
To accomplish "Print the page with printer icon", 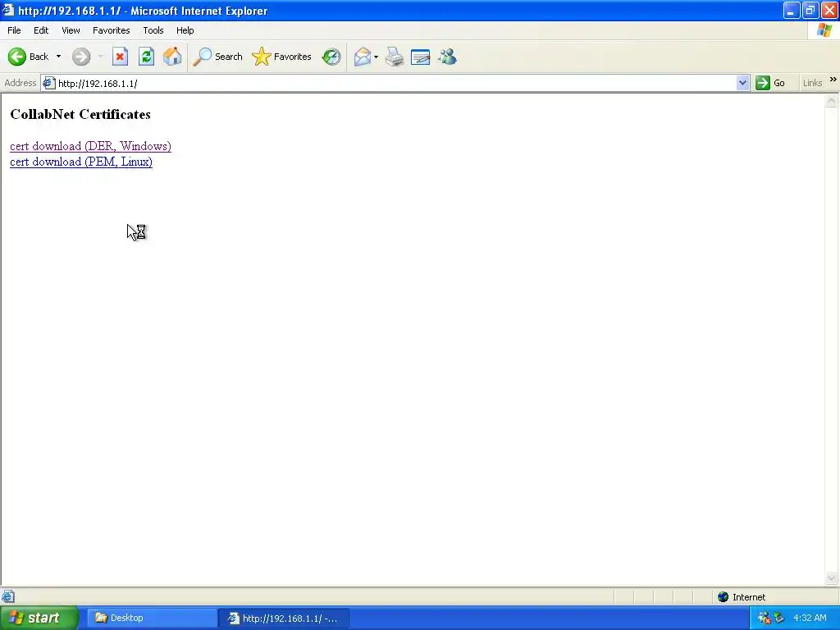I will pyautogui.click(x=395, y=57).
